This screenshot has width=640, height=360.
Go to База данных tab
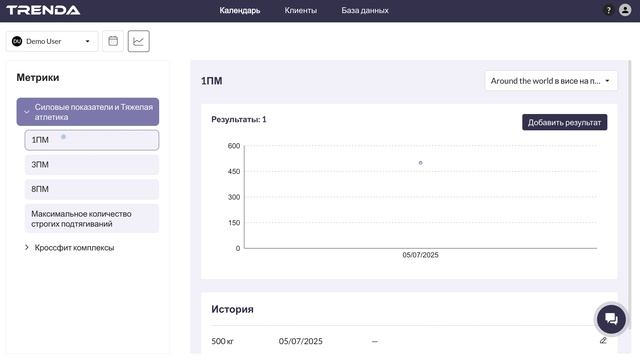(x=365, y=11)
